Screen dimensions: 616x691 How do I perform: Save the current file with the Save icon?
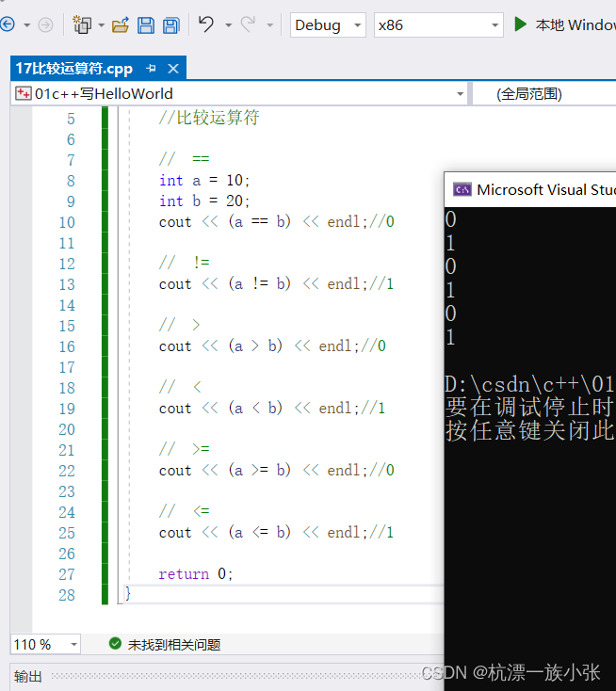click(145, 25)
